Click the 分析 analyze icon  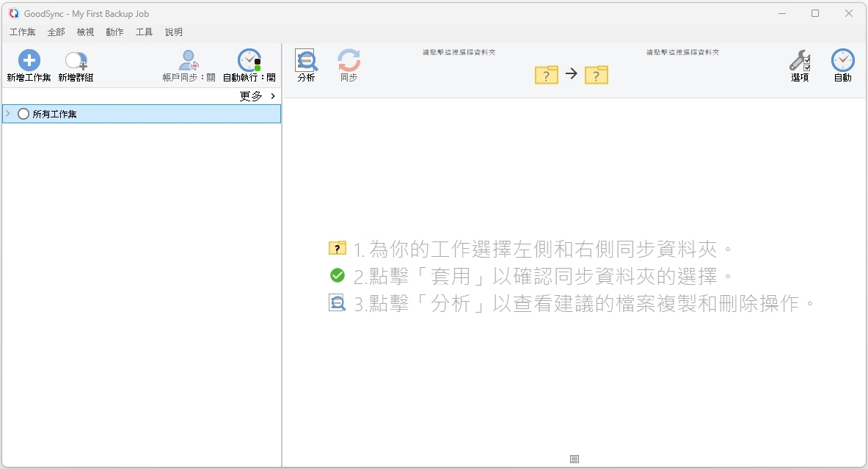[306, 59]
